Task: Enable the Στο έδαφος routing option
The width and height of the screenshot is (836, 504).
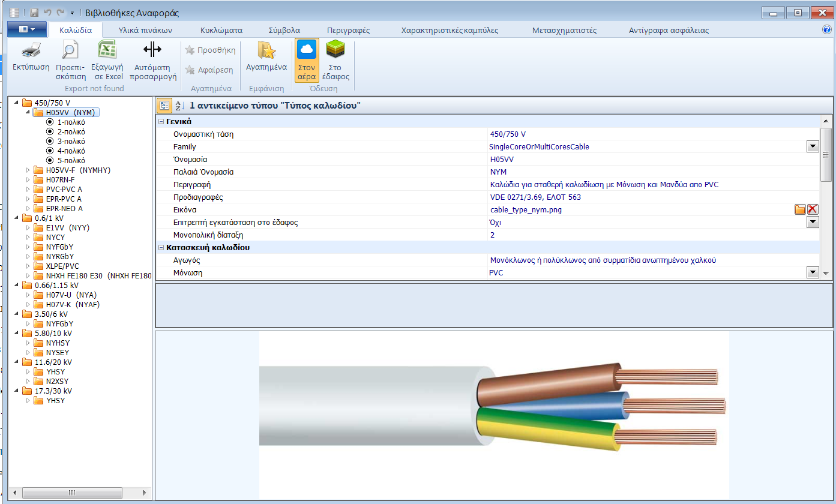Action: [336, 58]
